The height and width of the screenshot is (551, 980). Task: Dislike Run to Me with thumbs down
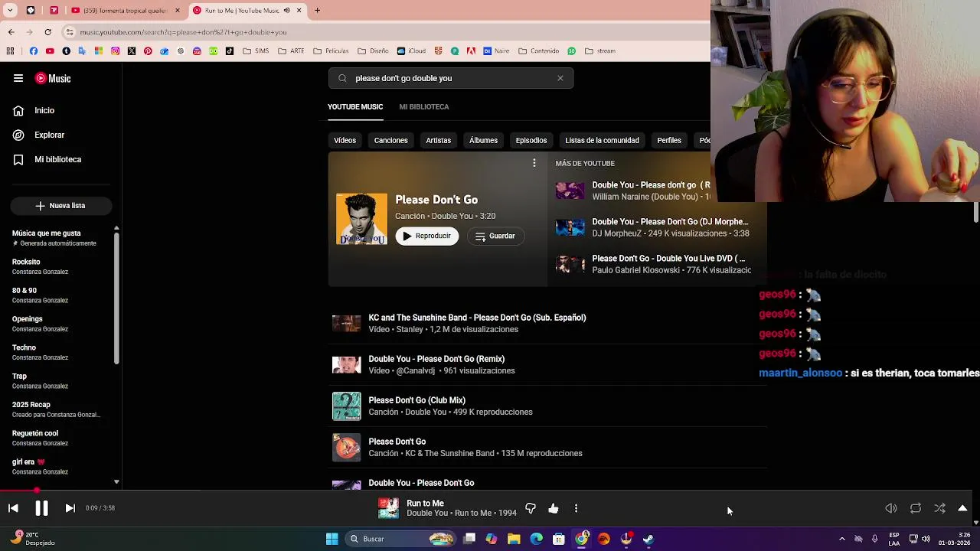coord(531,508)
